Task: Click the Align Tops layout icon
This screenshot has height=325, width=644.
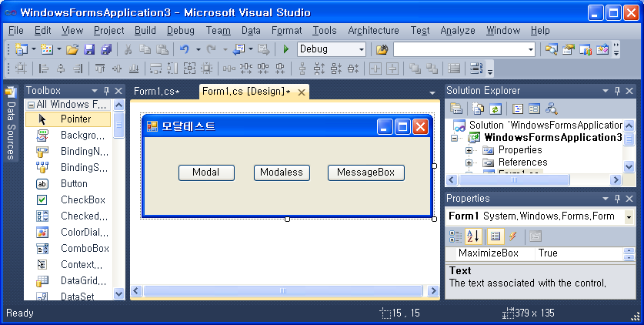Action: point(100,69)
